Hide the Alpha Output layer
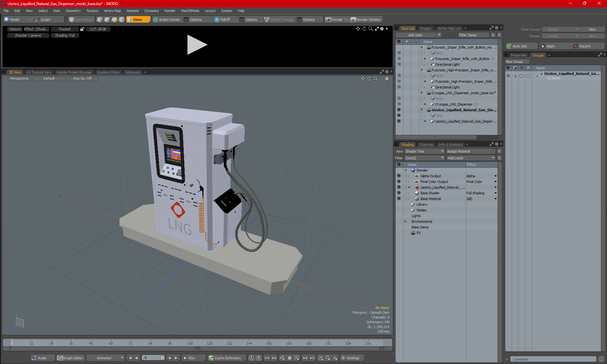Viewport: 607px width, 364px height. [x=399, y=176]
